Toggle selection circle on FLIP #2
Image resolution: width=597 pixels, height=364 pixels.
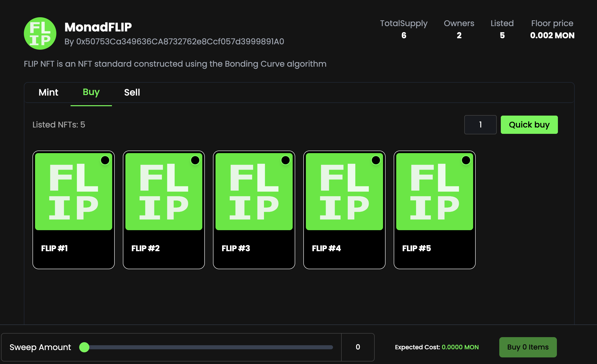[195, 160]
